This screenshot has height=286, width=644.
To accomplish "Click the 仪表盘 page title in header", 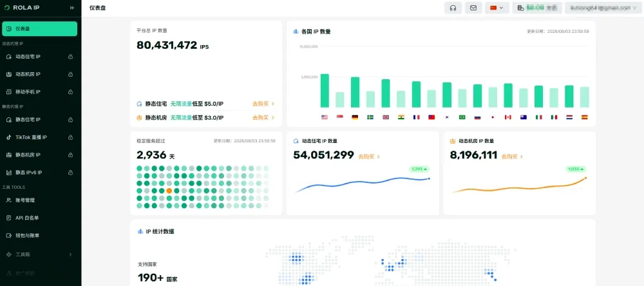I will [97, 8].
